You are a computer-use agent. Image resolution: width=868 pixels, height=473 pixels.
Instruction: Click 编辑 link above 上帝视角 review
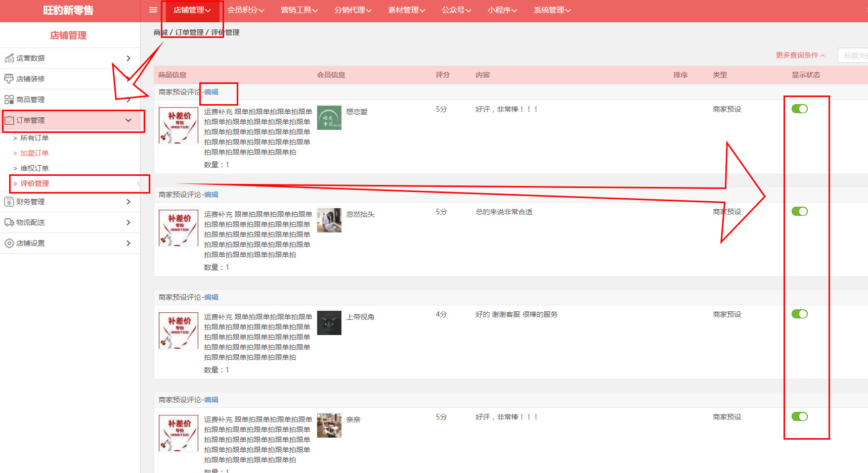(211, 297)
